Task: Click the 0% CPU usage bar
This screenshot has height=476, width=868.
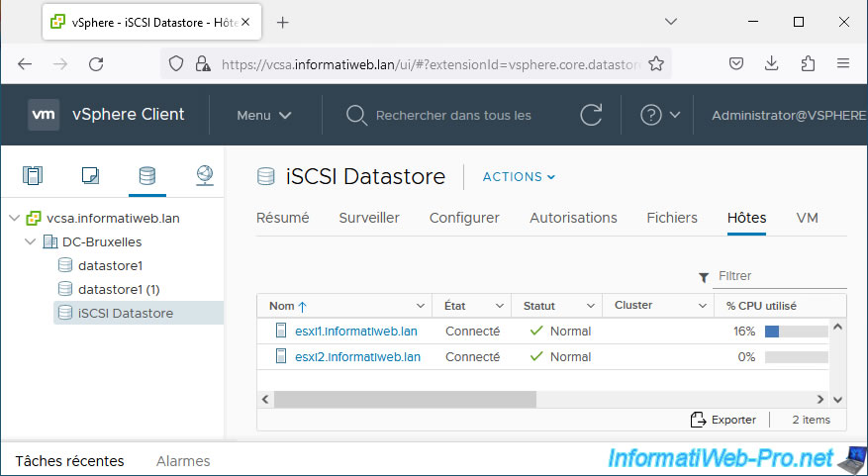Action: (x=796, y=357)
